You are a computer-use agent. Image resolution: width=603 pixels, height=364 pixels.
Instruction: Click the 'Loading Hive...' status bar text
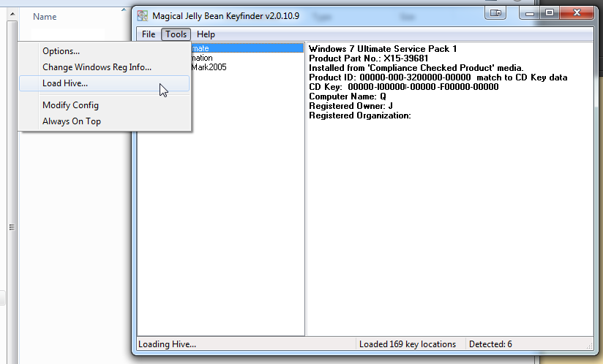168,344
